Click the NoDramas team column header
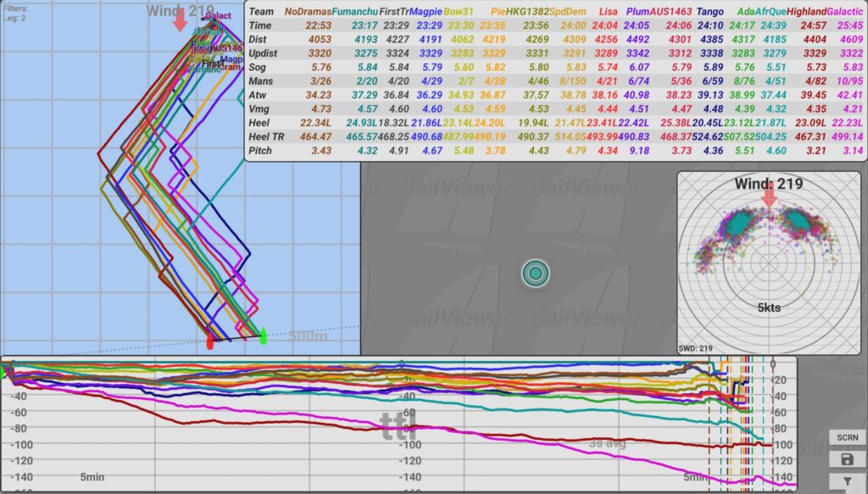The width and height of the screenshot is (868, 494). [308, 12]
